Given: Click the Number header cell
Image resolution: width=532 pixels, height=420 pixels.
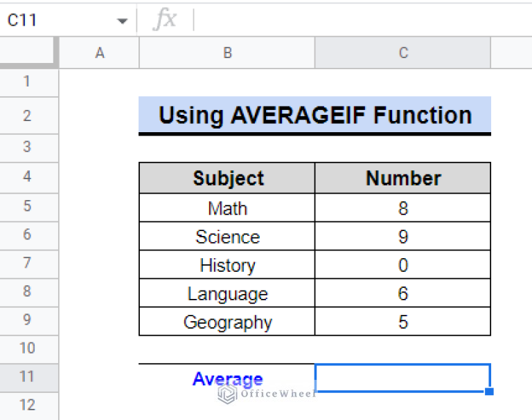Looking at the screenshot, I should pos(402,179).
